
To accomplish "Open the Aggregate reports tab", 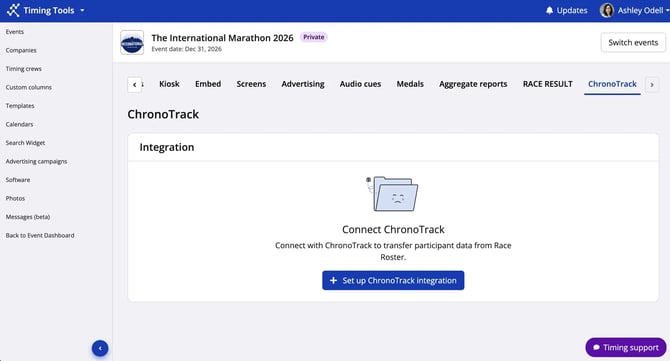I will coord(473,84).
